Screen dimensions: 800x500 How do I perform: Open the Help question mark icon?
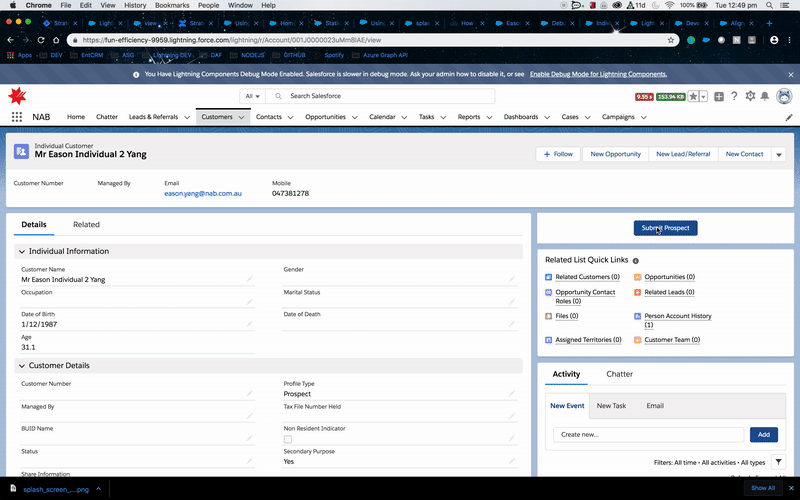(x=734, y=96)
